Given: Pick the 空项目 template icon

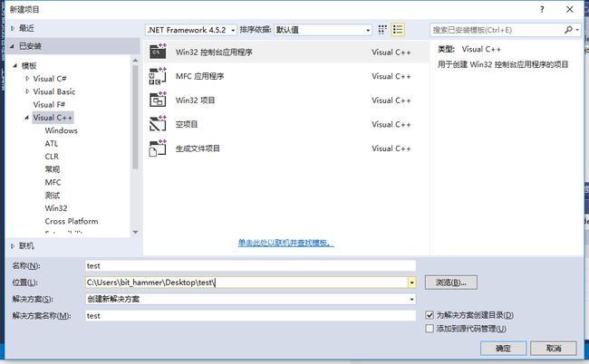Looking at the screenshot, I should (158, 124).
